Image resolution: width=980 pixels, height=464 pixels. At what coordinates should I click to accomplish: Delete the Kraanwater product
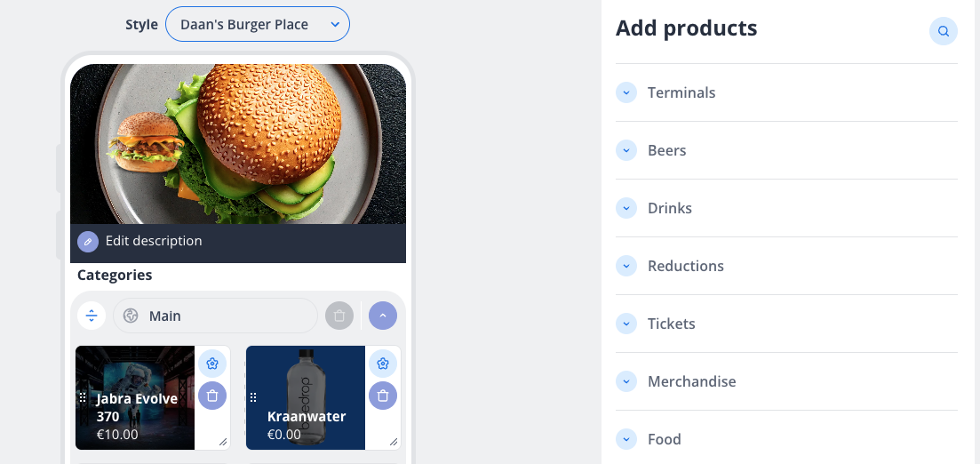[x=382, y=396]
